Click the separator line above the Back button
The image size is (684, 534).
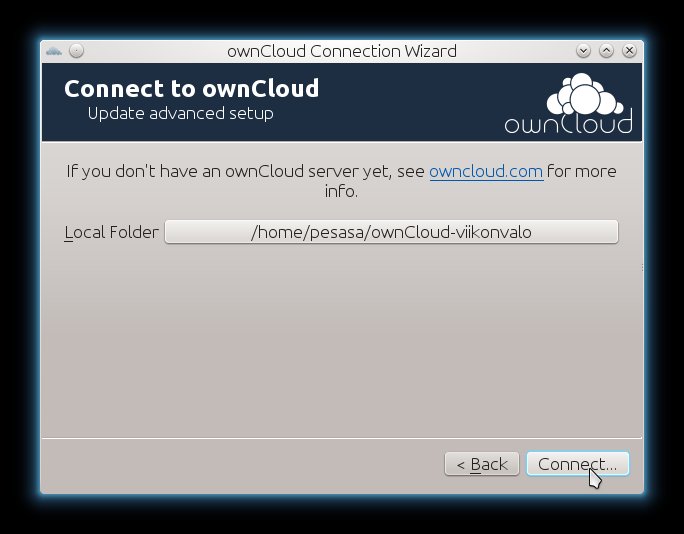pyautogui.click(x=342, y=438)
